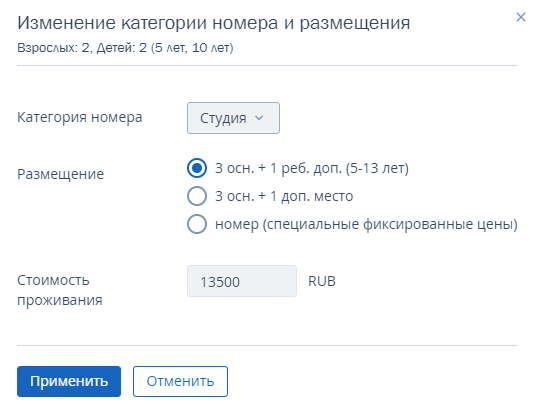Click the 'номер (специальные фиксированные цены)' label text

(x=366, y=224)
